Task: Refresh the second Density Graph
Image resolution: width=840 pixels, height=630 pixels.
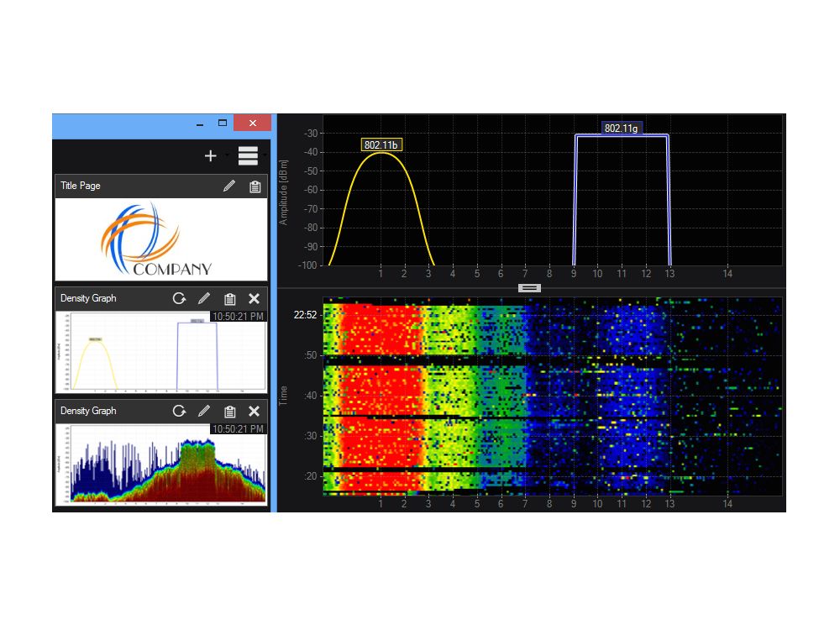Action: pyautogui.click(x=179, y=411)
